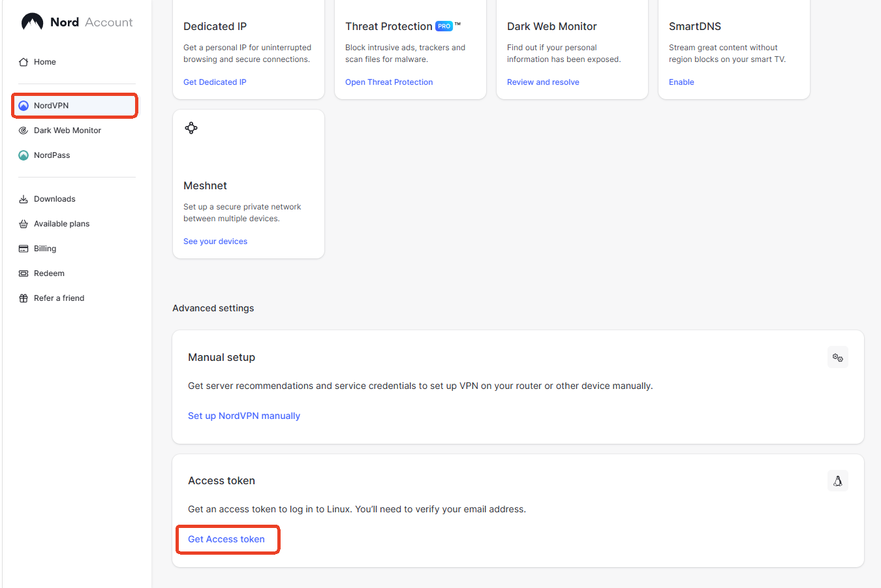Image resolution: width=881 pixels, height=588 pixels.
Task: Click the PRO badge on Threat Protection
Action: [x=444, y=26]
